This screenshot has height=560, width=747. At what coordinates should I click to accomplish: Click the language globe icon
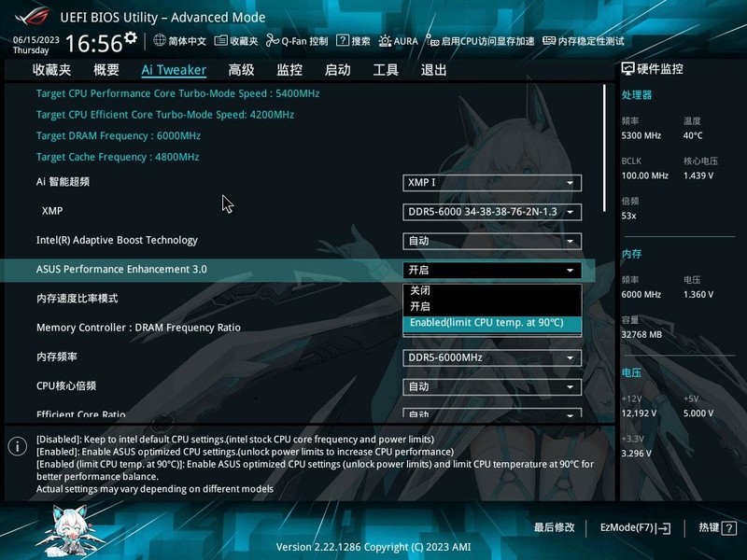(160, 40)
